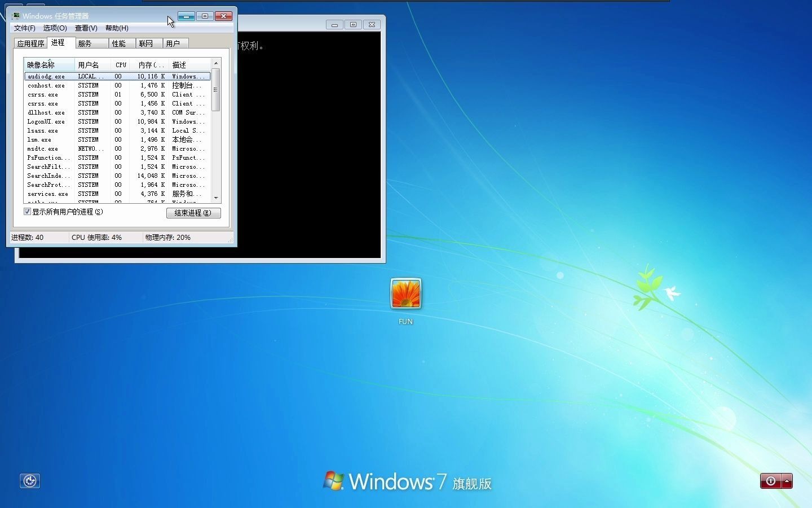Image resolution: width=812 pixels, height=508 pixels.
Task: Open the 帮助(H) menu
Action: [x=117, y=28]
